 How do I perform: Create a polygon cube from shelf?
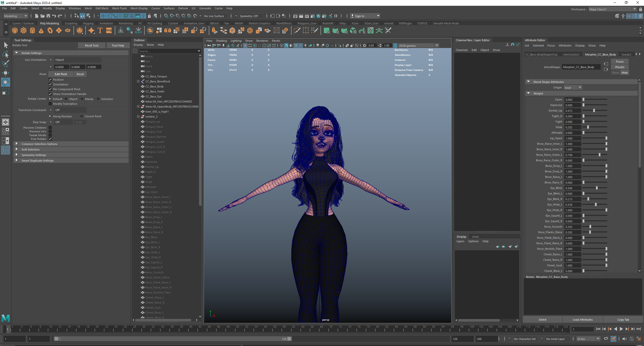[x=24, y=31]
